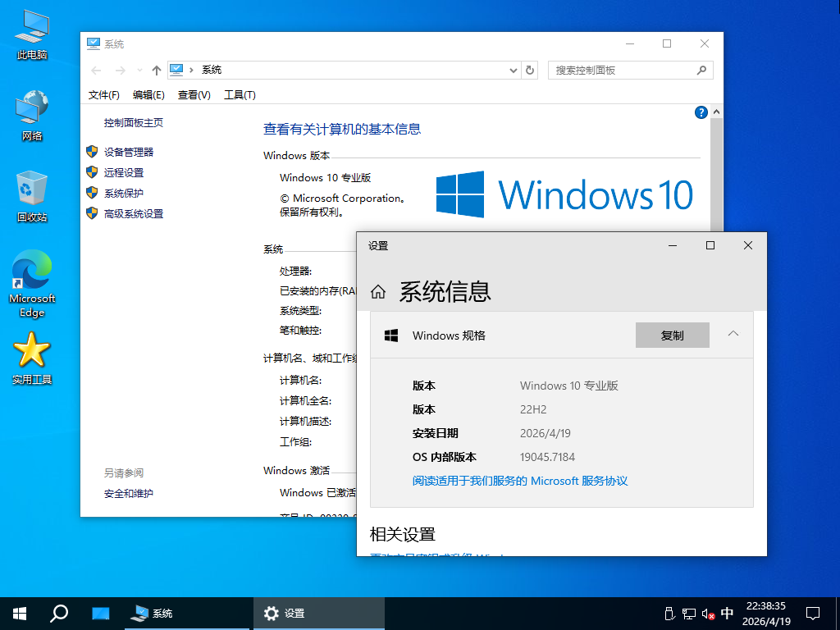840x630 pixels.
Task: Click the 19045.7184 OS build value
Action: [x=547, y=457]
